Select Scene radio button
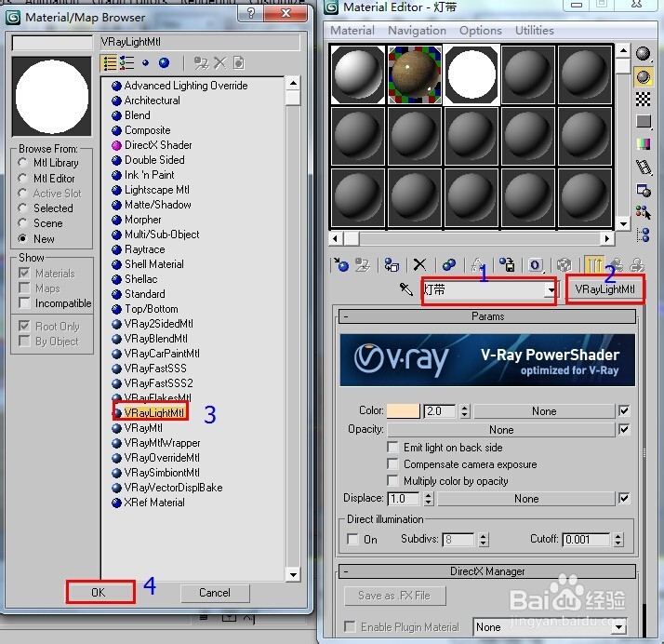Viewport: 664px width, 644px height. [23, 222]
